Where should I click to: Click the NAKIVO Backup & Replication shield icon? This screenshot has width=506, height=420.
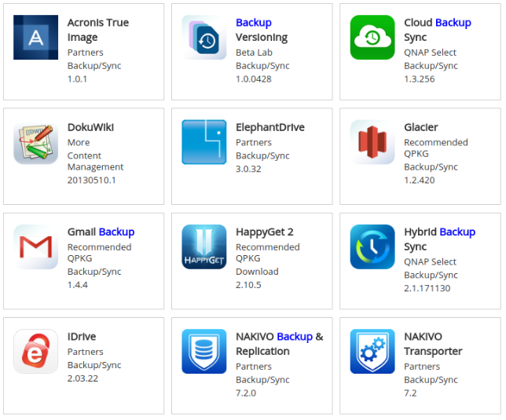pos(204,352)
